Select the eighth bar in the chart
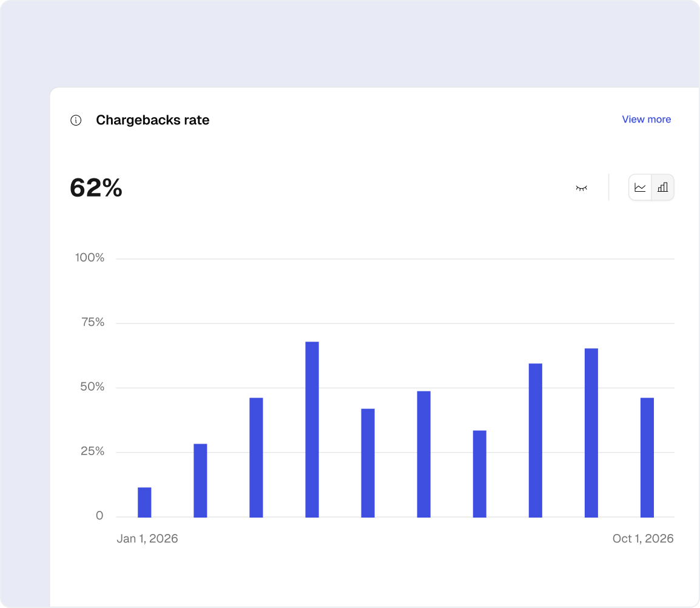Screen dimensions: 700x608 535,441
